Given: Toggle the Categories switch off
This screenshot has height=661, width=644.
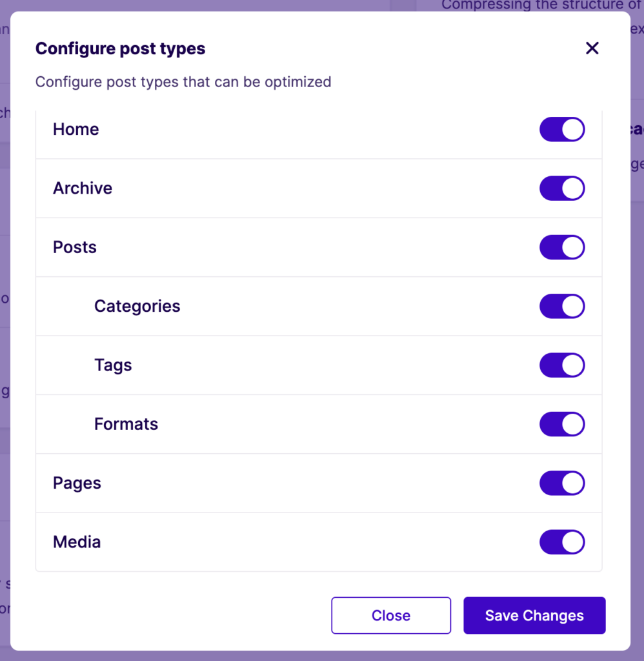Looking at the screenshot, I should coord(562,306).
